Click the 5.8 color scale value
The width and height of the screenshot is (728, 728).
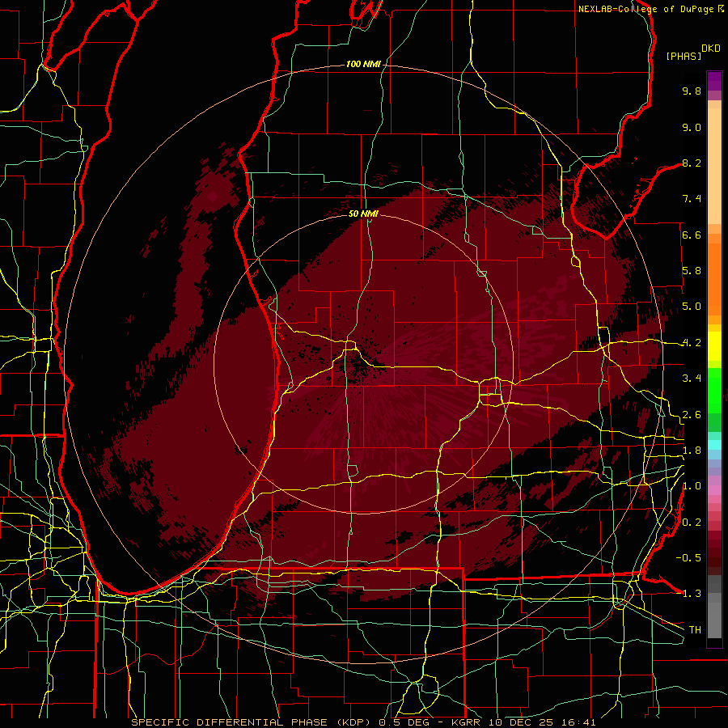pyautogui.click(x=692, y=271)
